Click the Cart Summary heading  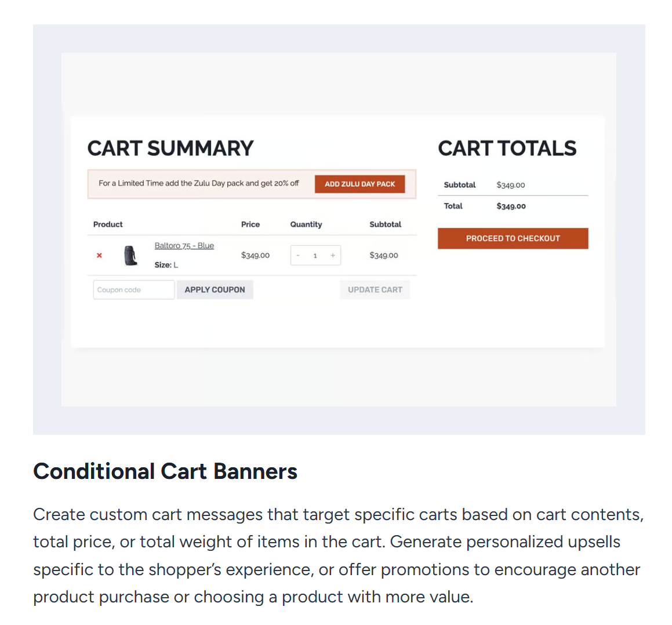[x=170, y=148]
